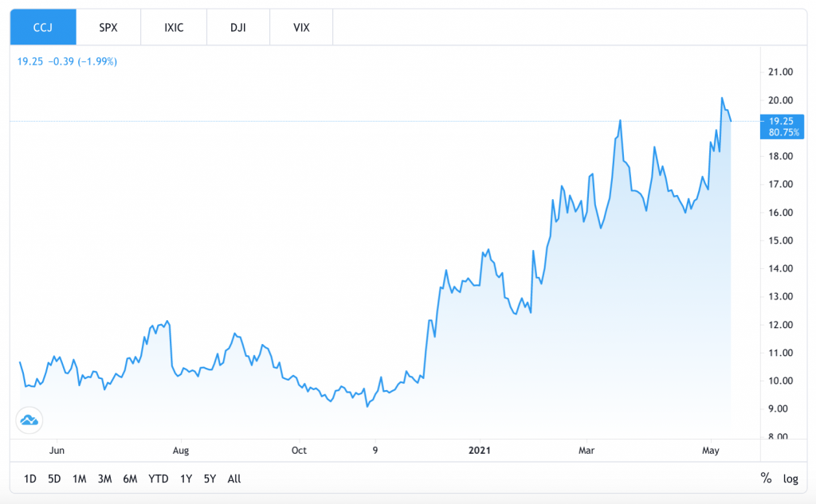Choose the 5D time range

click(x=54, y=479)
